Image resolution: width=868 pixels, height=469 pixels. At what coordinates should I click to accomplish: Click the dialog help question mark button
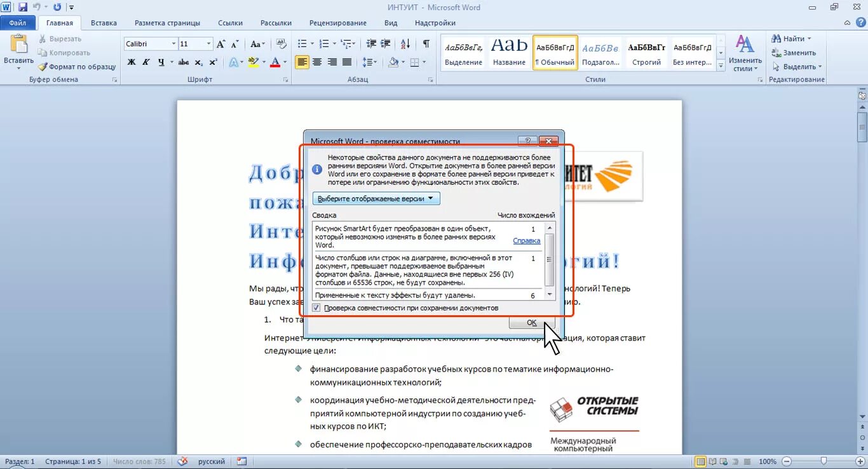pyautogui.click(x=527, y=141)
